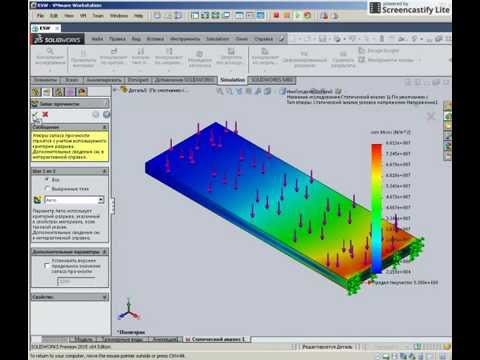The width and height of the screenshot is (480, 360).
Task: Click the orange suspend VM icon
Action: click(x=287, y=15)
